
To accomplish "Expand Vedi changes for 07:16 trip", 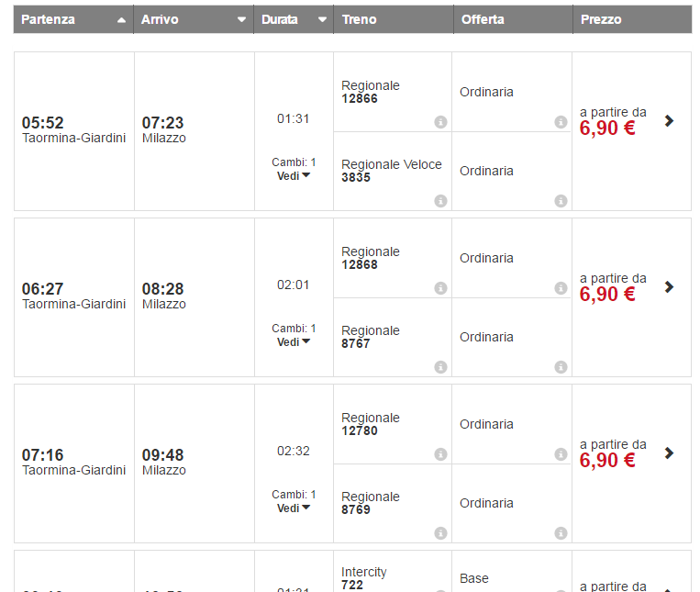I will click(294, 508).
